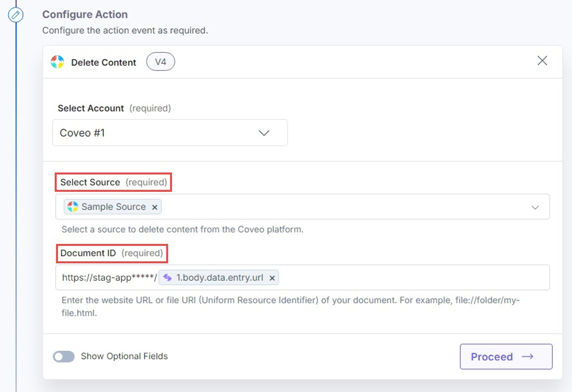Click the 'Configure Action' heading

[x=85, y=14]
